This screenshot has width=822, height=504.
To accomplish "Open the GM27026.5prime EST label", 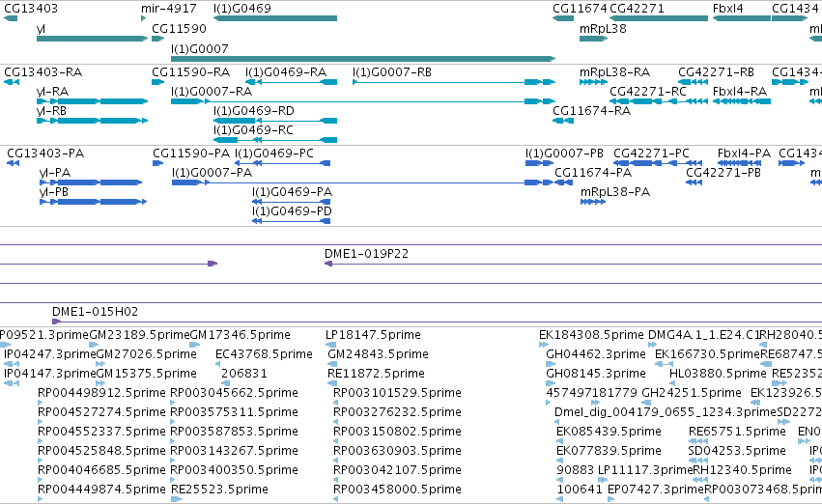I will point(147,354).
